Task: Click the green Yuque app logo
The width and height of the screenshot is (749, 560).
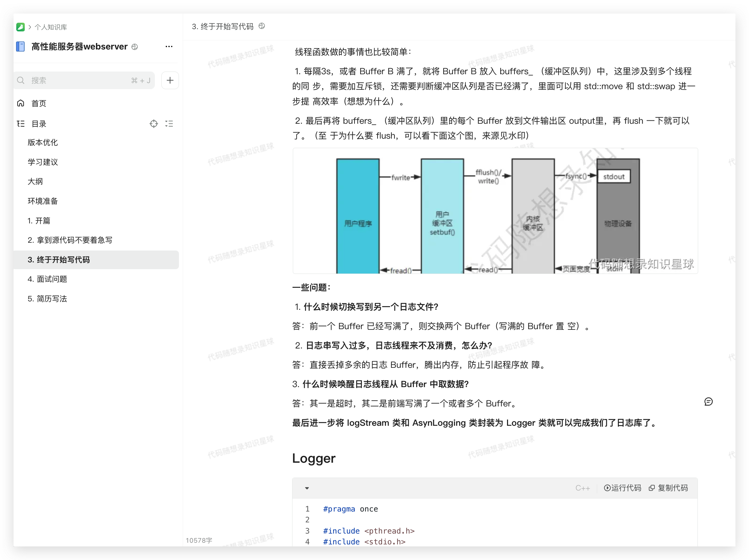Action: coord(20,27)
